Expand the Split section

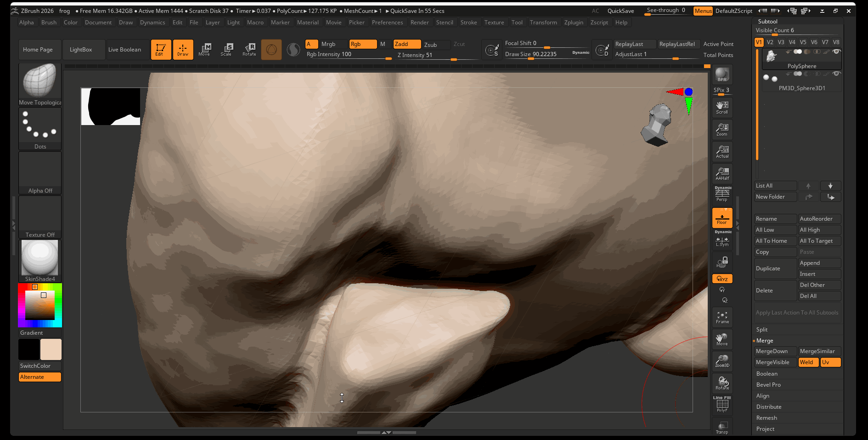point(762,330)
